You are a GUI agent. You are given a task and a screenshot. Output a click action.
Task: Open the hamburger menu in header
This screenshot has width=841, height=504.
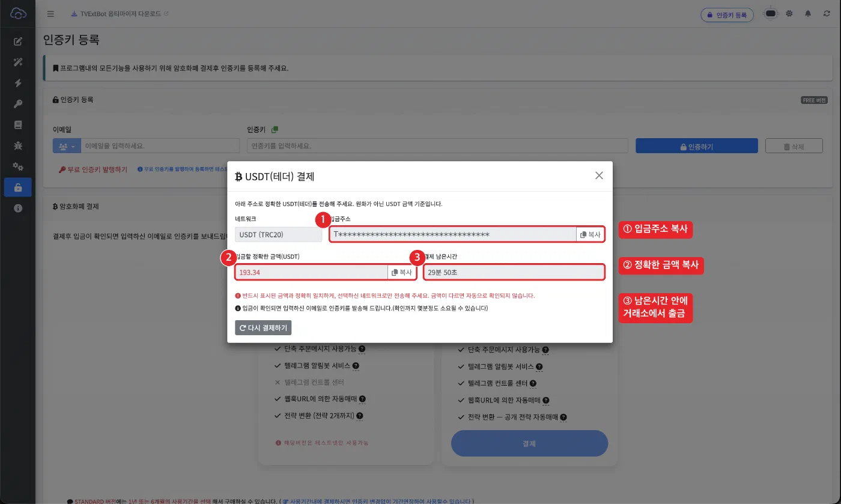[50, 14]
